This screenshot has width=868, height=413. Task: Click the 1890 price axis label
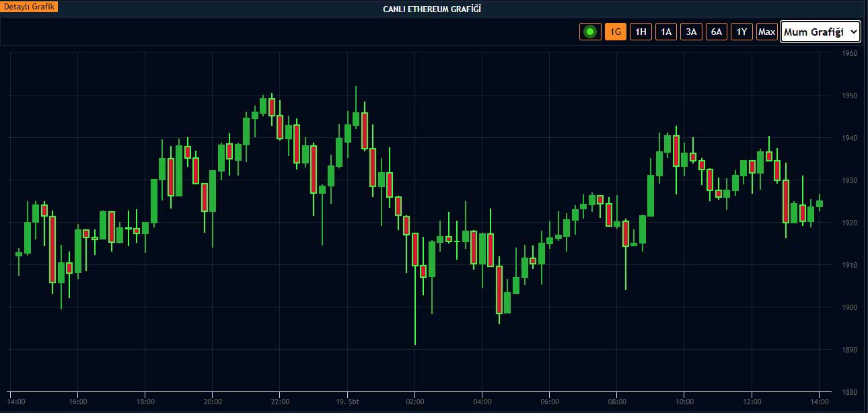[850, 350]
